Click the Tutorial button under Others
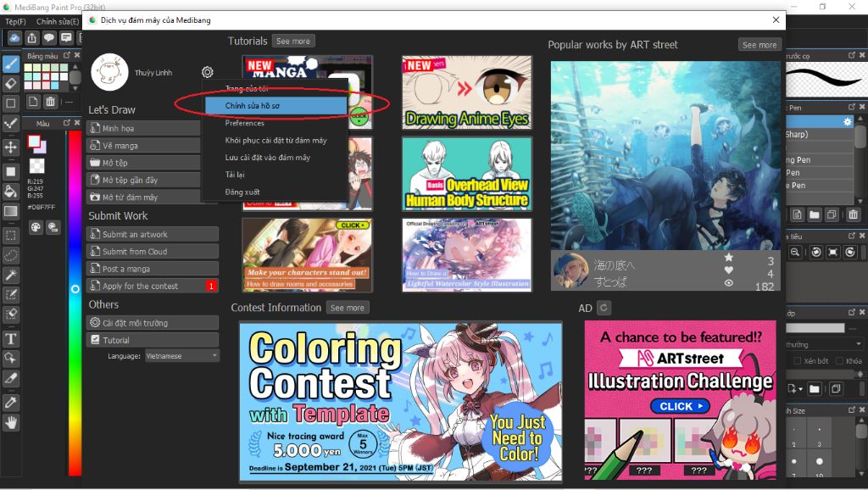This screenshot has height=490, width=868. 153,340
